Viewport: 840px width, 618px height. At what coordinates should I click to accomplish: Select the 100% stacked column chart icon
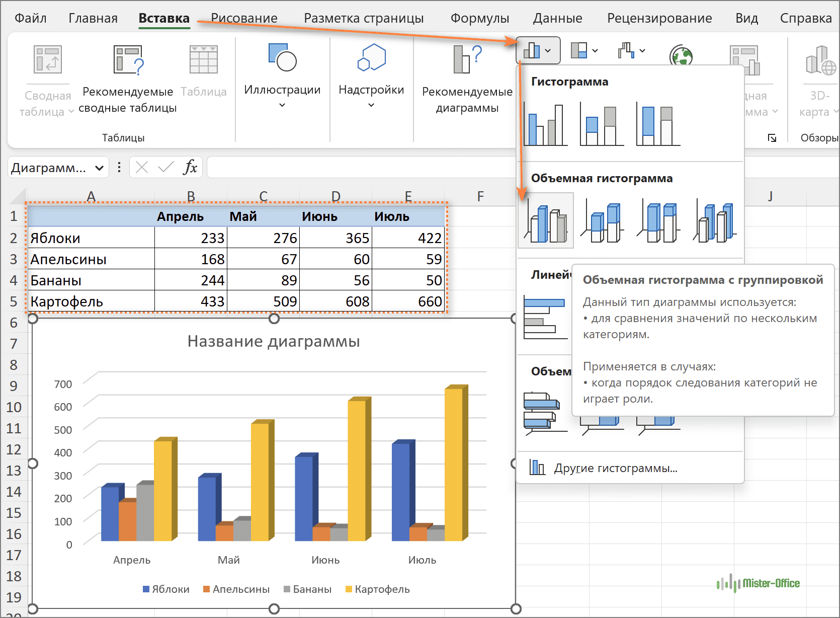click(x=658, y=124)
